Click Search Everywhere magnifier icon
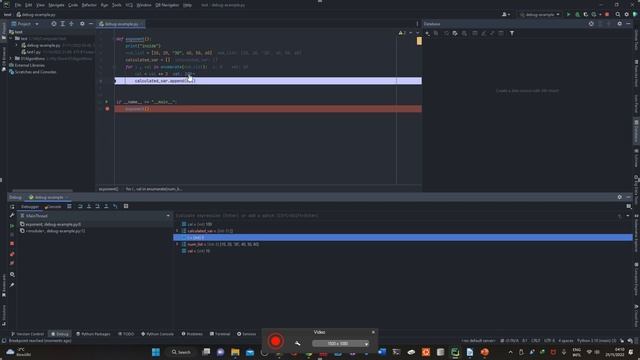The height and width of the screenshot is (360, 640). (x=618, y=15)
